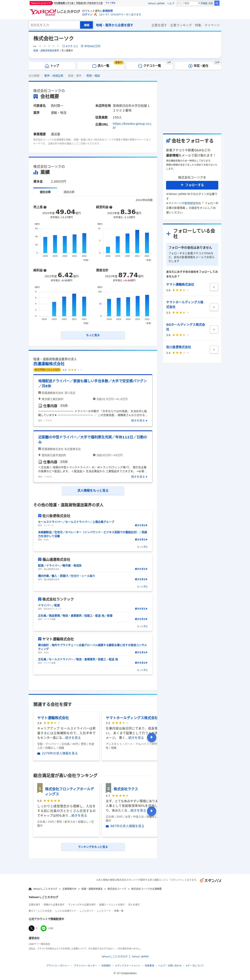The image size is (250, 980).
Task: Click もっと見る under 福山通運株式会社 jobs
Action: 142,587
